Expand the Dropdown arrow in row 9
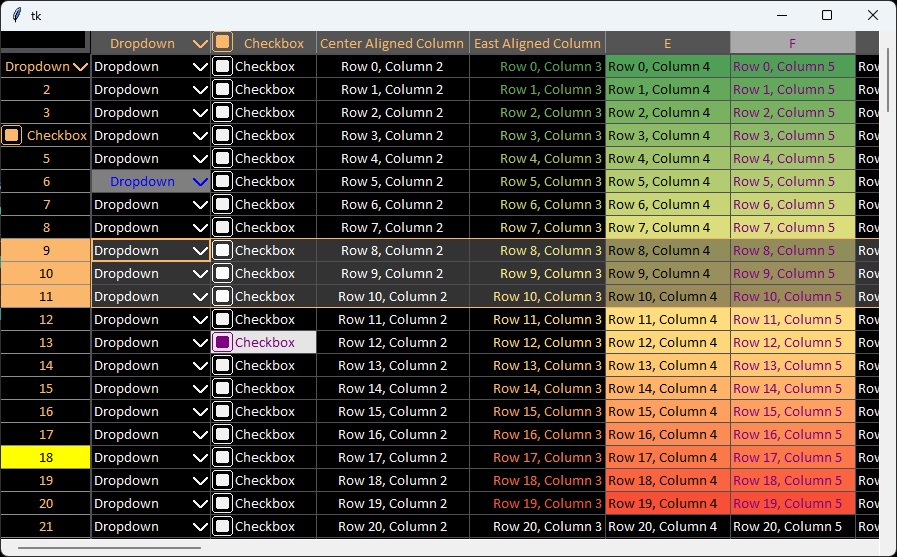This screenshot has height=557, width=897. (x=199, y=251)
